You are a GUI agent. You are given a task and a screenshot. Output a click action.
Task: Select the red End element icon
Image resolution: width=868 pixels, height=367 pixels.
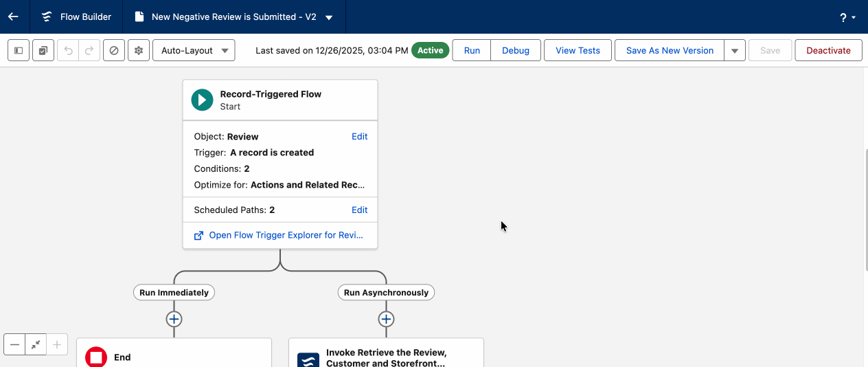point(96,357)
